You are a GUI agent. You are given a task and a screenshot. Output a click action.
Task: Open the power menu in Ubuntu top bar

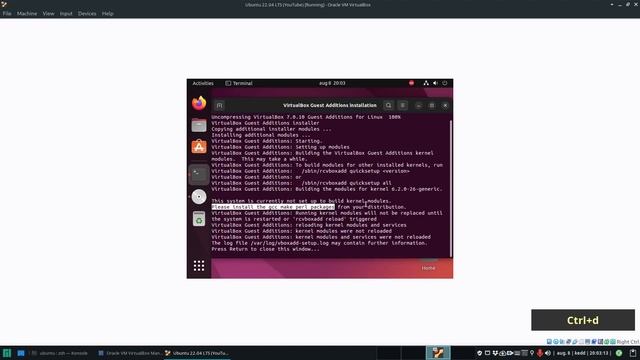coord(444,83)
